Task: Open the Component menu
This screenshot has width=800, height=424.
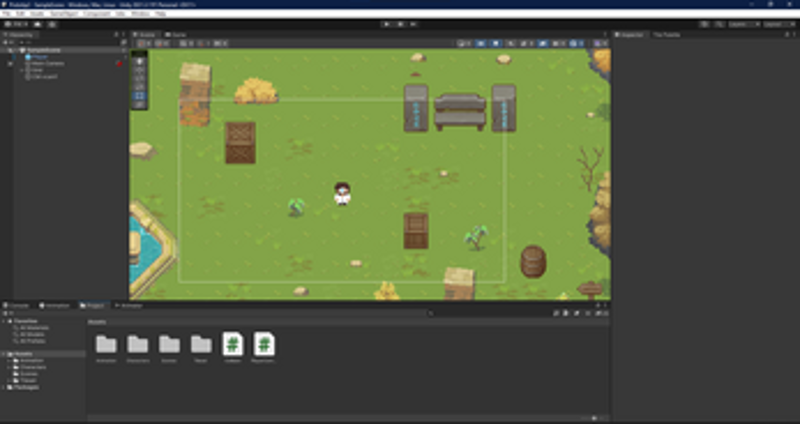Action: pyautogui.click(x=97, y=14)
